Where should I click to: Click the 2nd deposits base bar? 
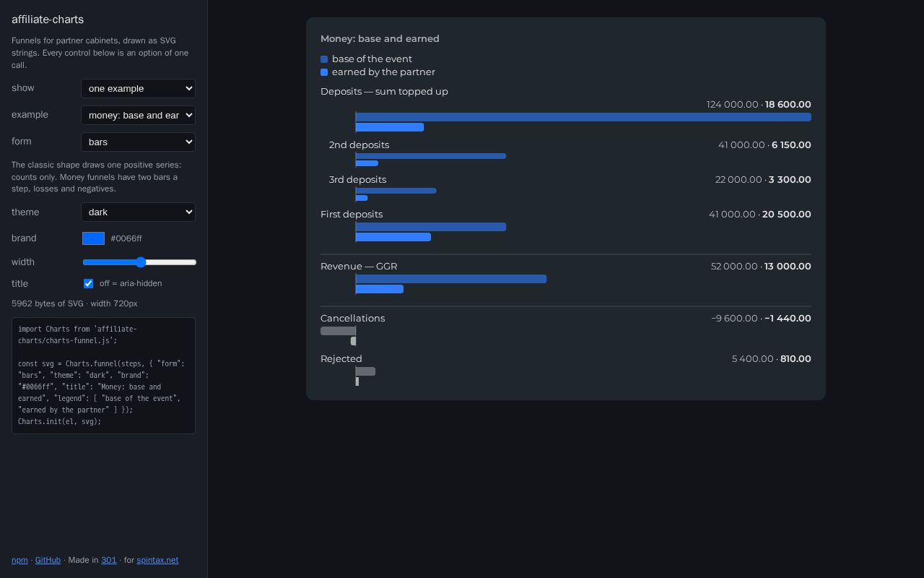[431, 156]
